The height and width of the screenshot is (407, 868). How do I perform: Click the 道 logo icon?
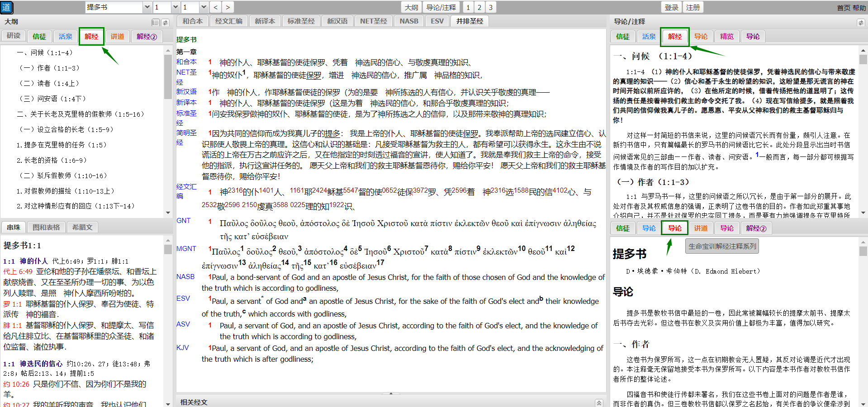pyautogui.click(x=7, y=7)
